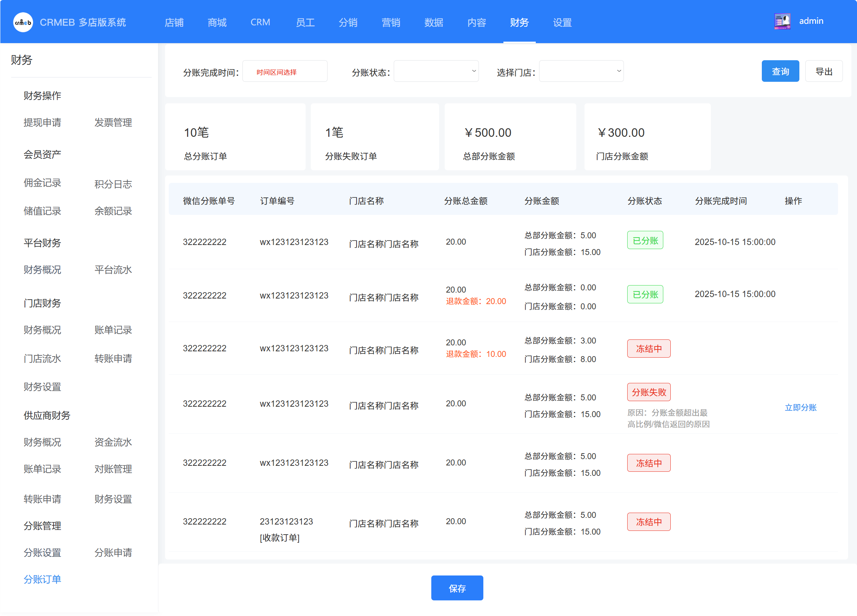Open the 营销 top menu
857x616 pixels.
point(391,22)
